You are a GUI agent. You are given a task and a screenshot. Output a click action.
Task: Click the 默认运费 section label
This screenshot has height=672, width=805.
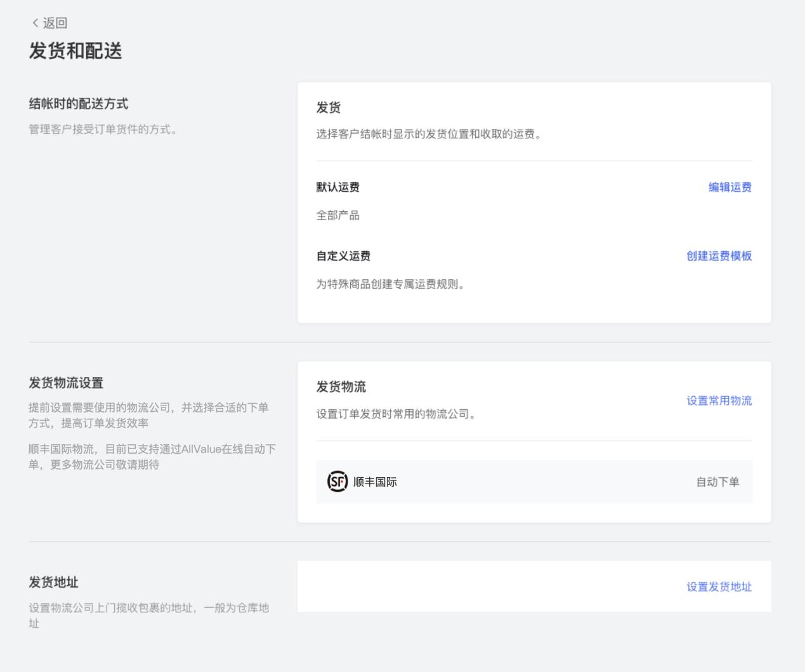(337, 187)
